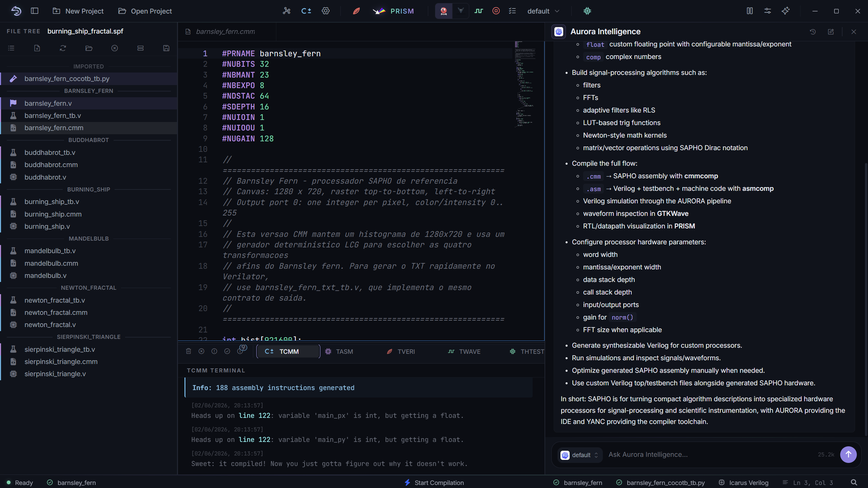Switch to TCMM terminal tab
Viewport: 868px width, 488px height.
pyautogui.click(x=288, y=351)
